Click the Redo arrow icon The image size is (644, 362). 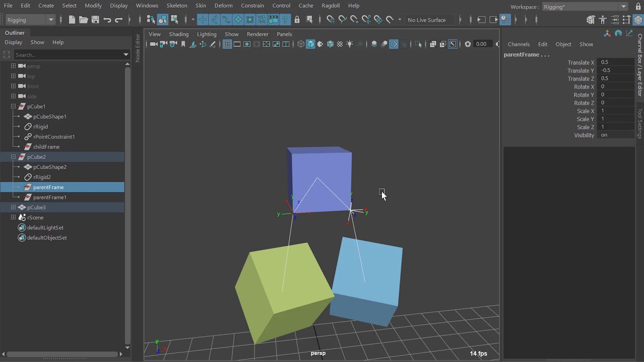click(x=119, y=20)
